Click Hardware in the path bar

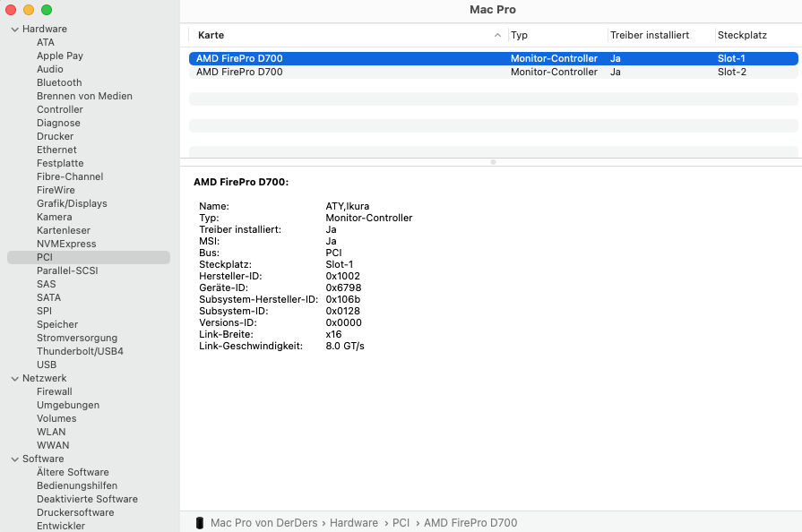coord(354,523)
